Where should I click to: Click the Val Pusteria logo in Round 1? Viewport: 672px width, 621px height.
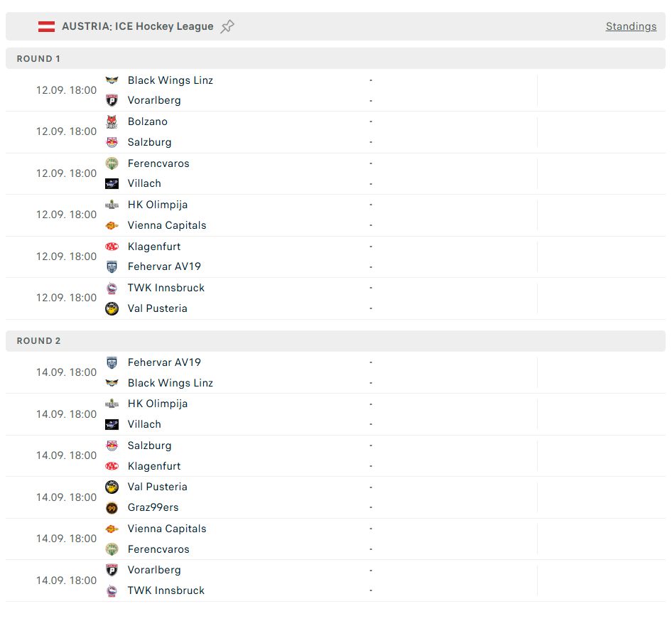pyautogui.click(x=112, y=308)
